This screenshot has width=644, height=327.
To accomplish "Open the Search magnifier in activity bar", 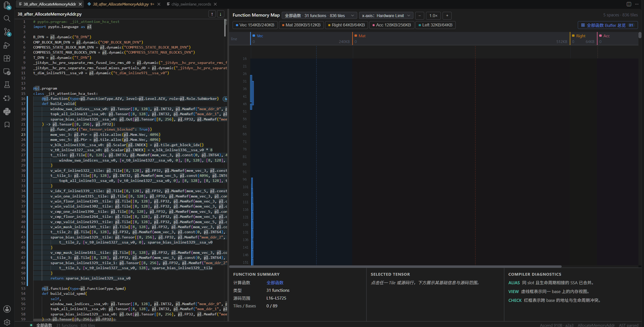I will click(x=7, y=18).
